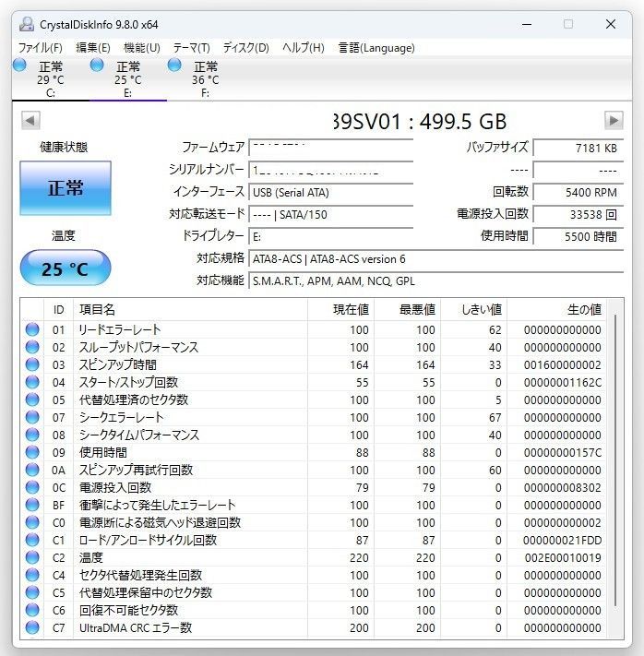Click the 正常 health status button
The height and width of the screenshot is (656, 644).
66,188
